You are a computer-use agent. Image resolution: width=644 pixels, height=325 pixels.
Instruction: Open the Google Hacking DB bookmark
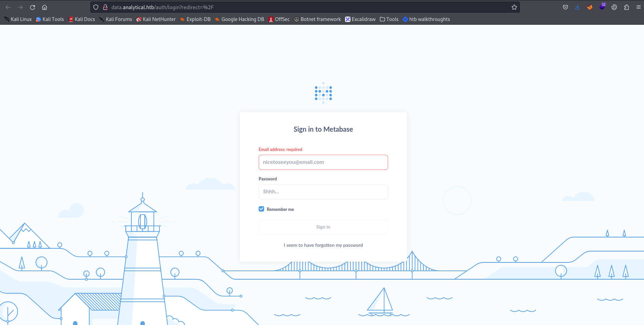pos(239,19)
